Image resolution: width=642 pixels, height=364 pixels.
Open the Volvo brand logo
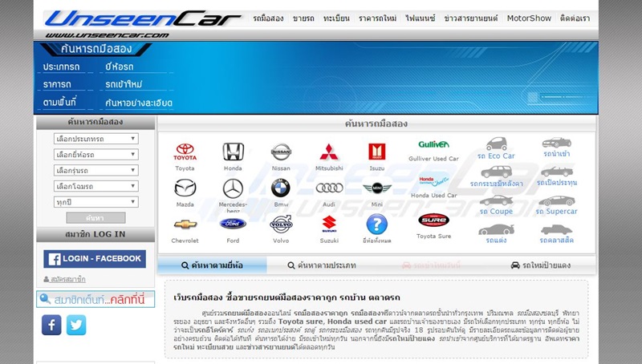click(x=281, y=224)
